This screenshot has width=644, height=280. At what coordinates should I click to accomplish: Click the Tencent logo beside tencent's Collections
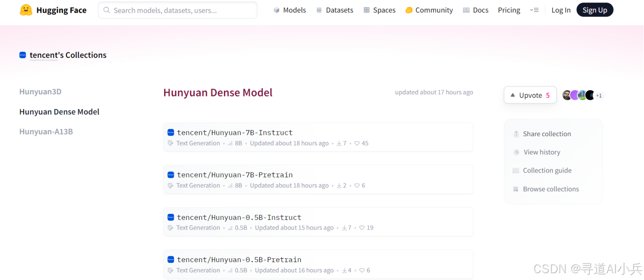click(23, 55)
